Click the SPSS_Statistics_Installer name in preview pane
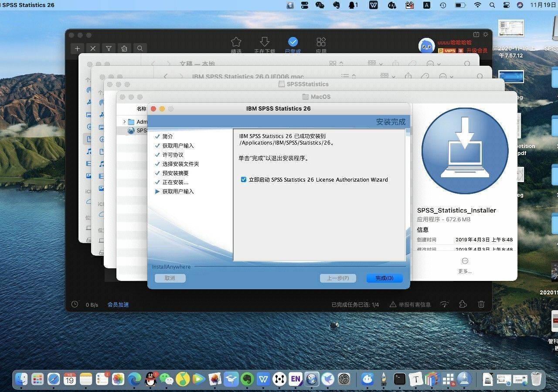 coord(456,210)
